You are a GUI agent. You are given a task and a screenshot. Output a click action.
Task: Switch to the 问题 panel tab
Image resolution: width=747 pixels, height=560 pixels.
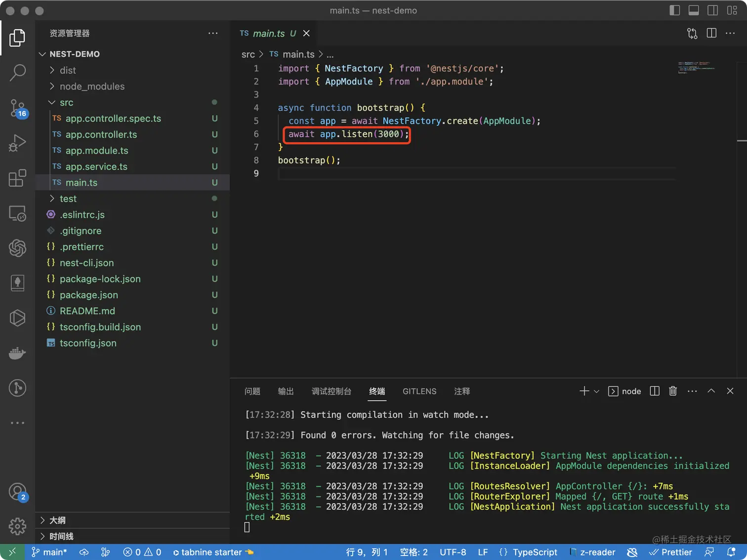252,392
